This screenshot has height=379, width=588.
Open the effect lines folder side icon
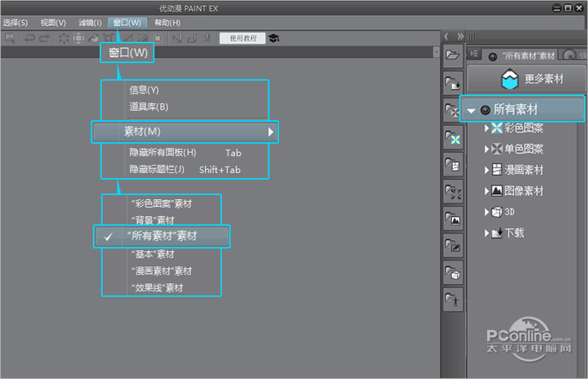point(453,192)
